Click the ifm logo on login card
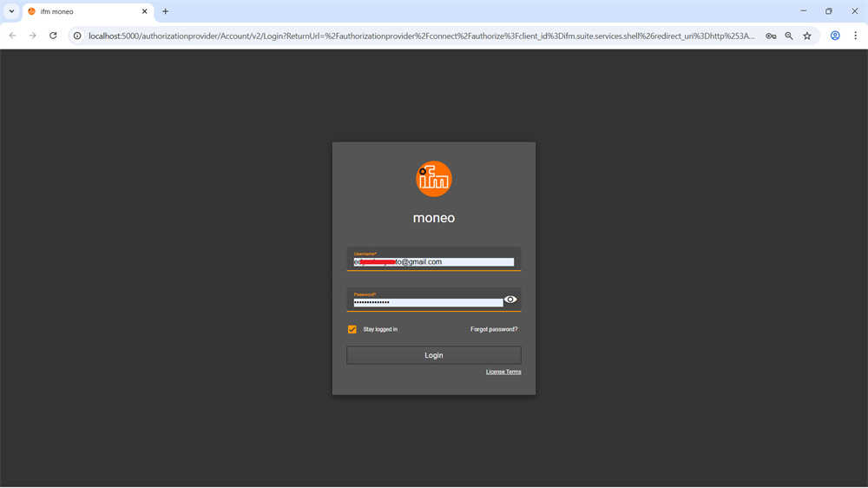Screen dimensions: 868x488 coord(433,179)
